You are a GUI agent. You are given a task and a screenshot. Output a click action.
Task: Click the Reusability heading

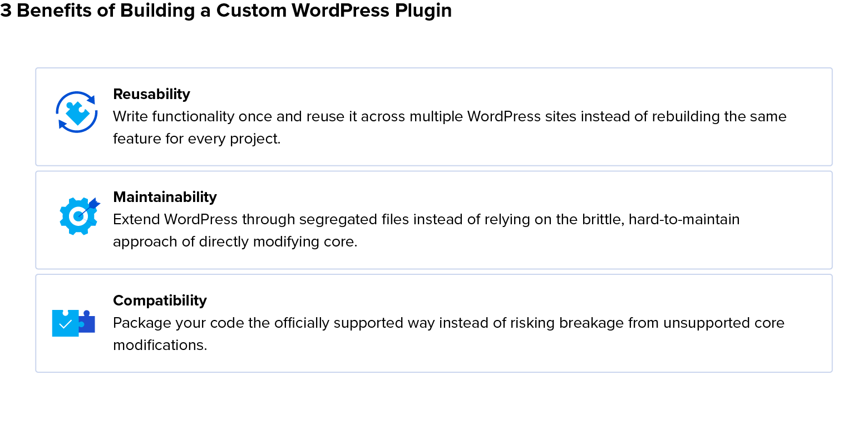coord(151,94)
